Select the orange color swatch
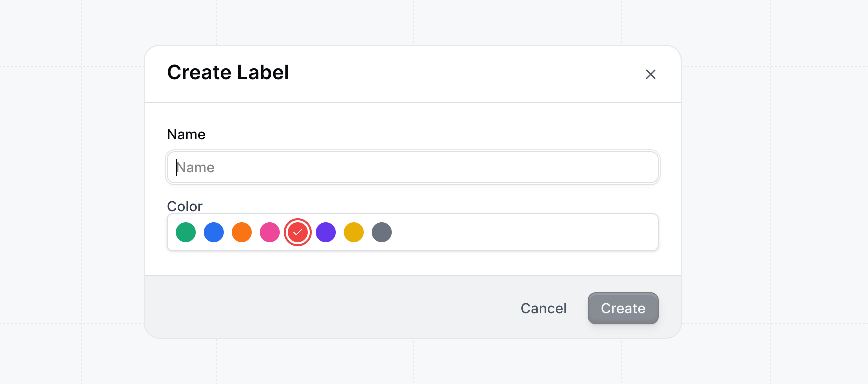The image size is (868, 384). click(241, 232)
